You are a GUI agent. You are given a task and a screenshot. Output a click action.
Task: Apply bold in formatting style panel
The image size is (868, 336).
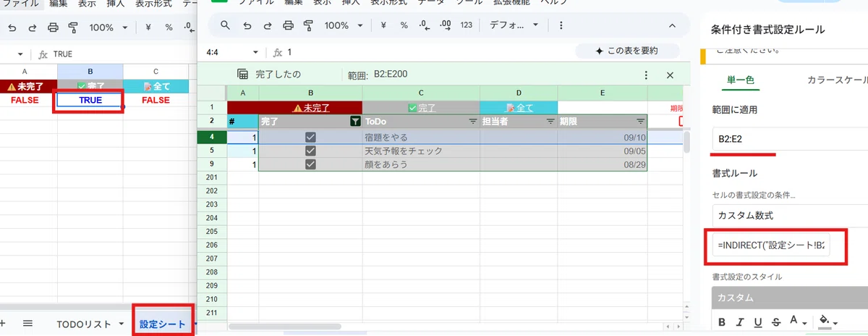[x=721, y=322]
